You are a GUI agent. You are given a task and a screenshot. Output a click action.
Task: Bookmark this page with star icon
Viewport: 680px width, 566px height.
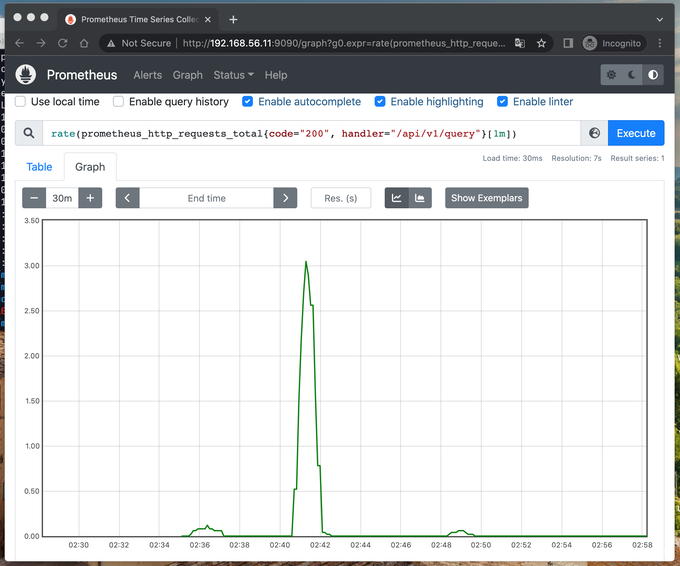coord(541,43)
